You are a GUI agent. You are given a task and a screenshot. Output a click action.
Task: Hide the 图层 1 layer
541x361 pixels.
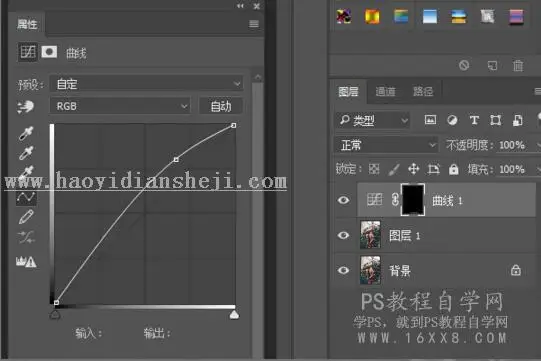(x=343, y=235)
